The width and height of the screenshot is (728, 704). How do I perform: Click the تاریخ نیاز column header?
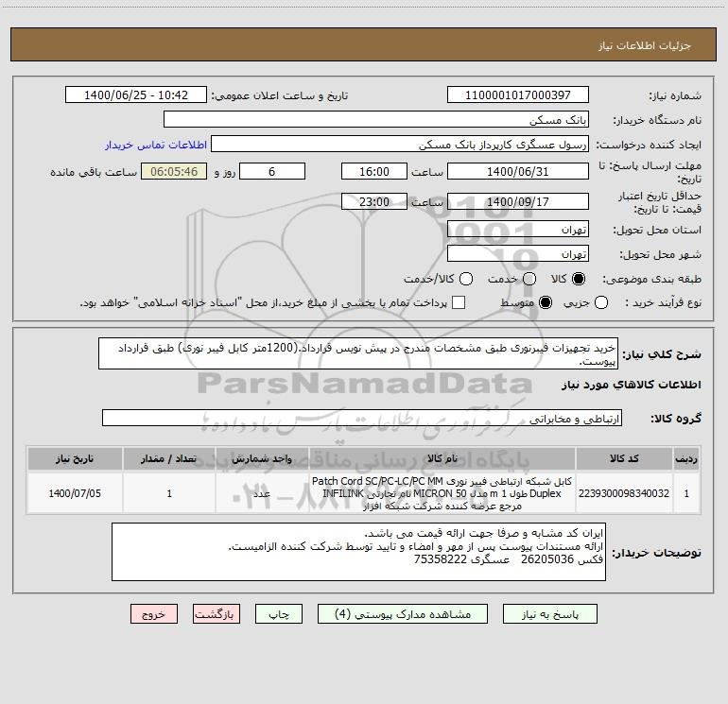(75, 458)
